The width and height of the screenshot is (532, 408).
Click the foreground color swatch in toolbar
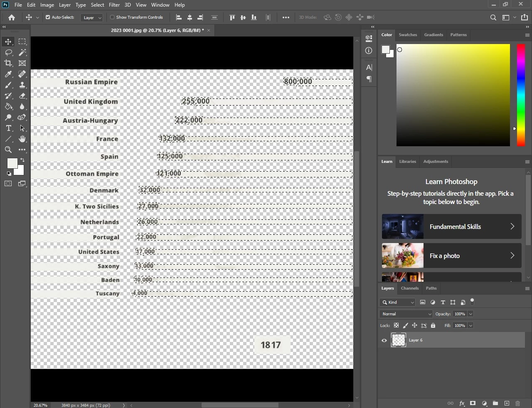[x=12, y=163]
